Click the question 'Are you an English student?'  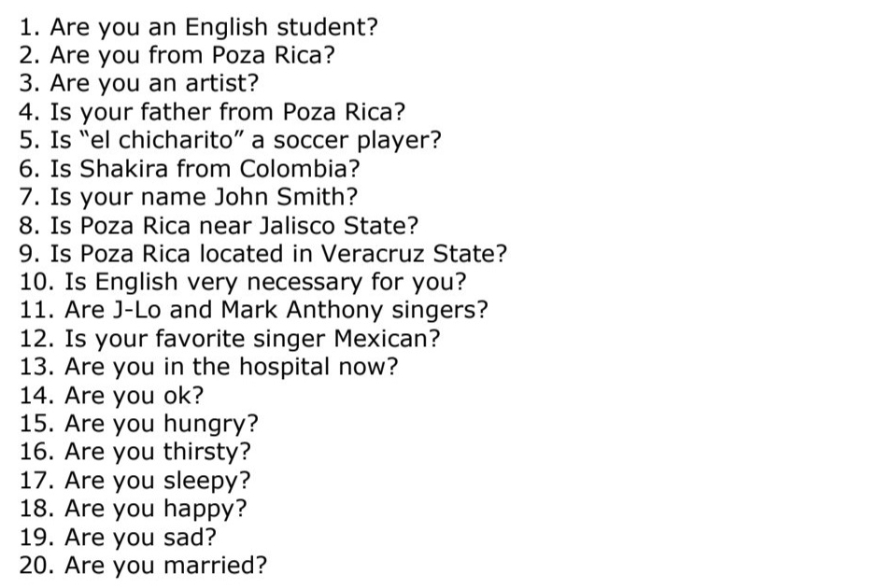[198, 26]
